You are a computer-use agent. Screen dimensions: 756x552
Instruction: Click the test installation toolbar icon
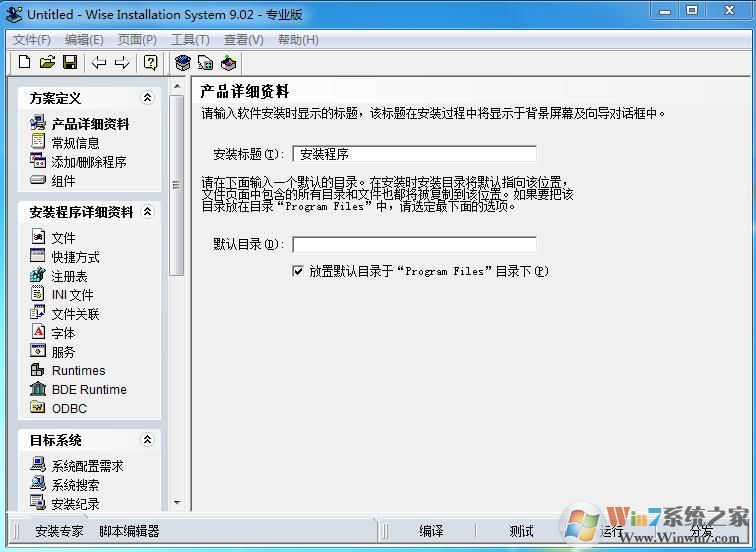pos(205,63)
